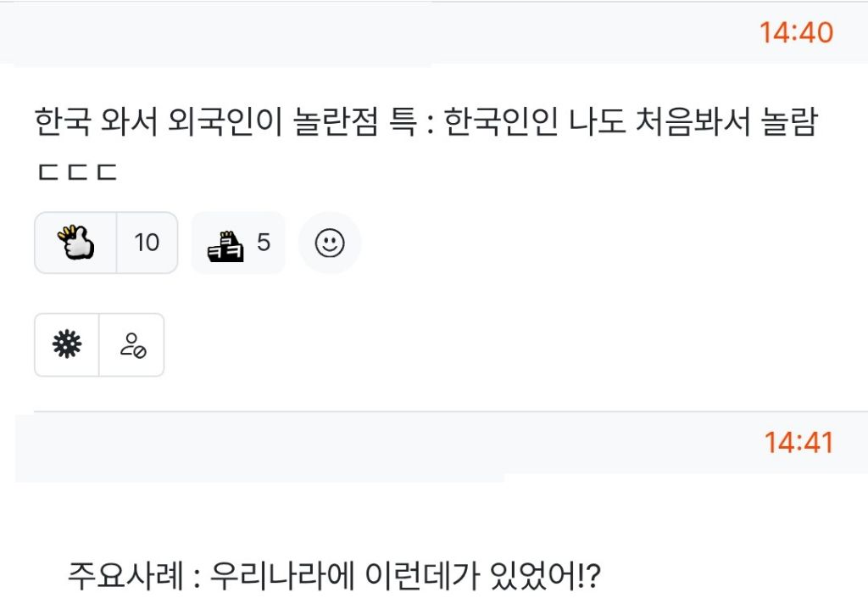Click the thumbs-up count of 10

tap(147, 243)
